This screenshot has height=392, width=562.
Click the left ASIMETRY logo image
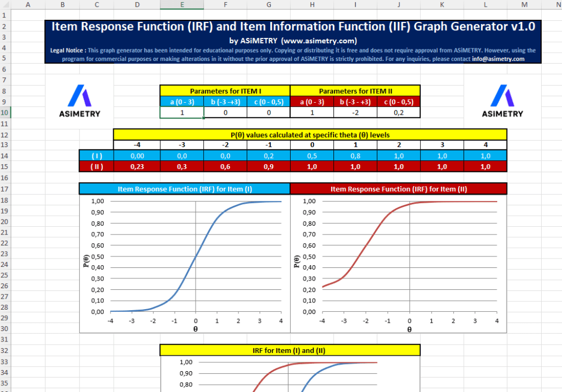click(x=80, y=101)
